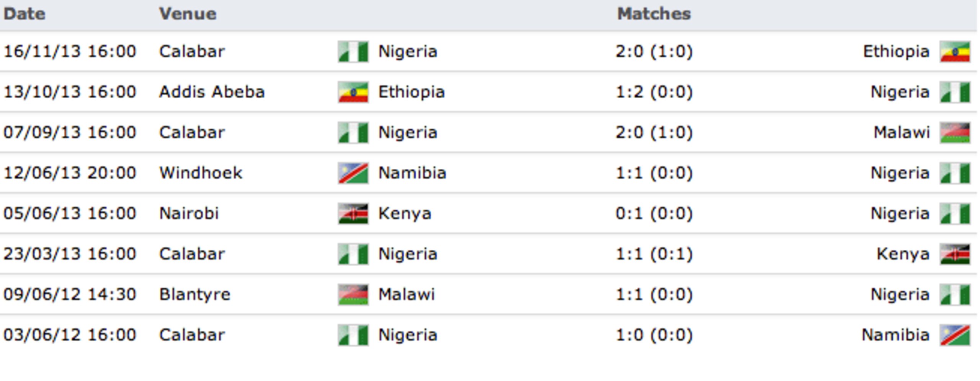Select the Date column header
This screenshot has height=381, width=980.
pos(24,14)
